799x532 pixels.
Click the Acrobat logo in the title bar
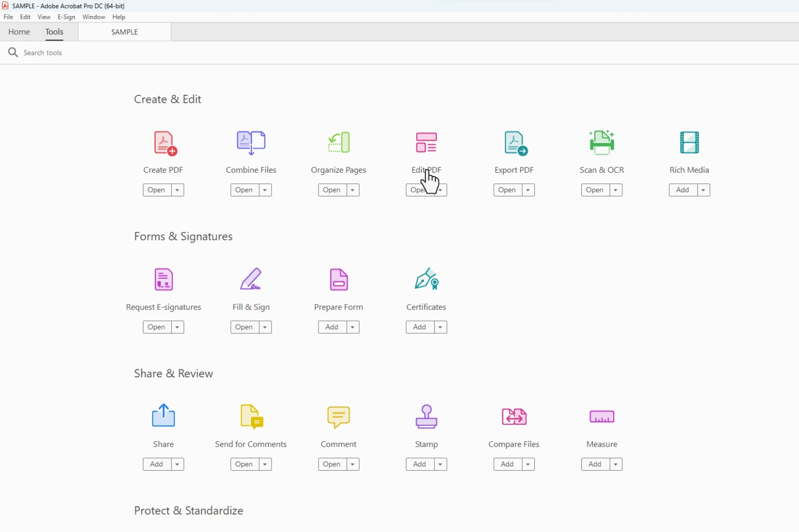(x=5, y=6)
